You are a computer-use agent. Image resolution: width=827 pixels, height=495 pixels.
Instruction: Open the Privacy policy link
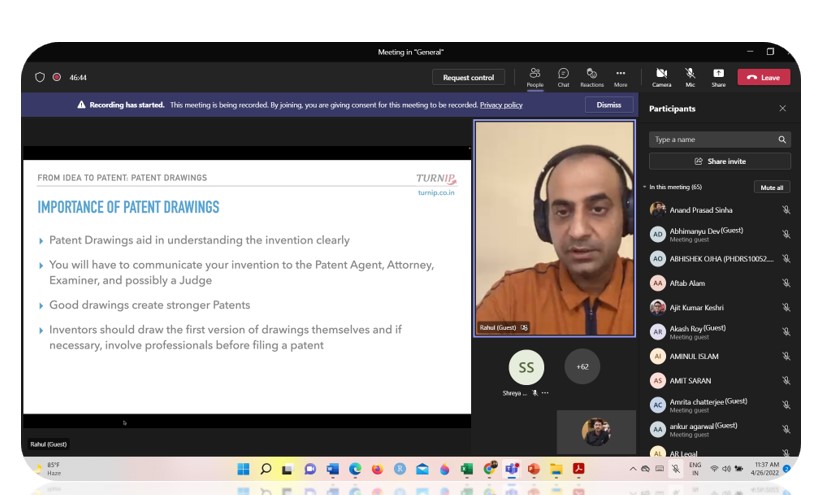[501, 105]
